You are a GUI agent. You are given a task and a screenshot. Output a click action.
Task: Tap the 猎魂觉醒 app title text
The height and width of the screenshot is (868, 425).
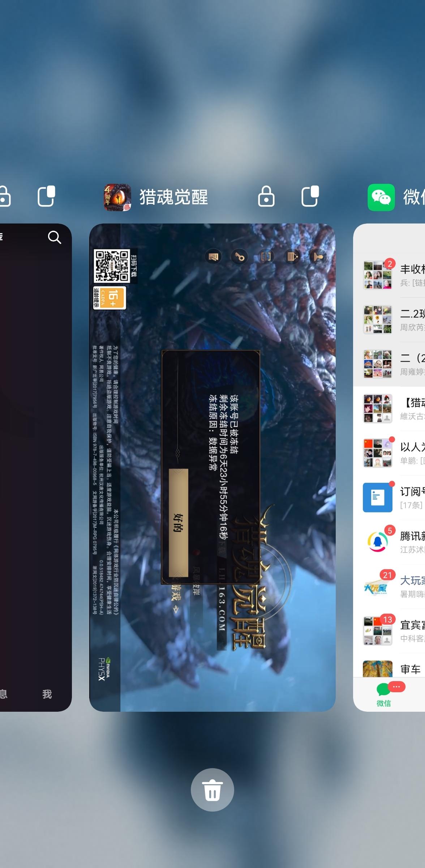[x=174, y=197]
